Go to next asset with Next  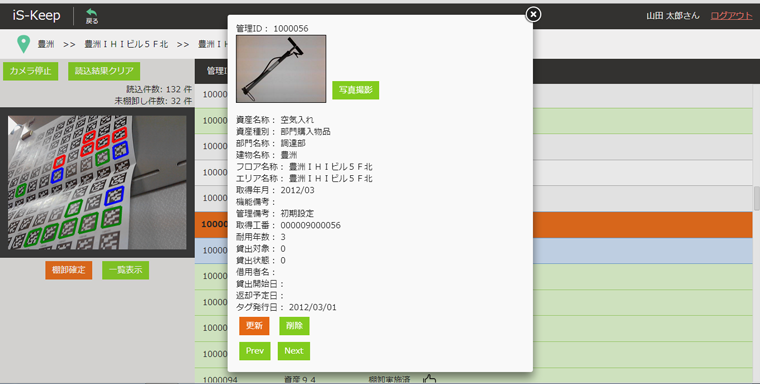tap(294, 351)
